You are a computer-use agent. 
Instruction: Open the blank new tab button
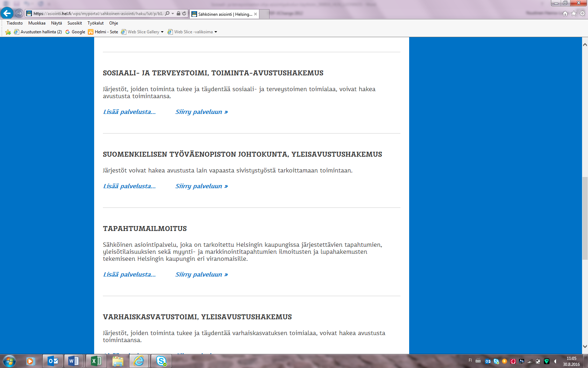(264, 14)
